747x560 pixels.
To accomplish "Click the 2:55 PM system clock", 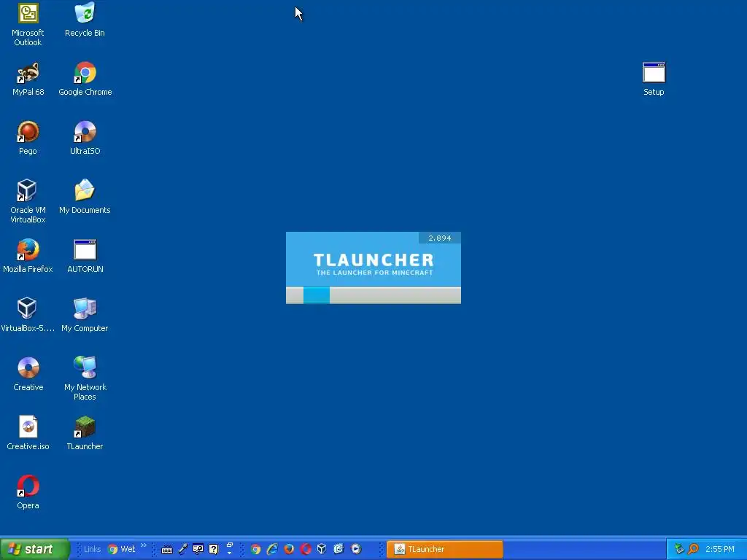I will [x=720, y=549].
